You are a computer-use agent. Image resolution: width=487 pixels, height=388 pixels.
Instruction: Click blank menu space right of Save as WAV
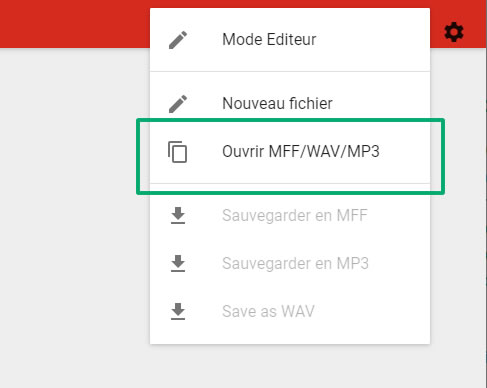(x=372, y=311)
